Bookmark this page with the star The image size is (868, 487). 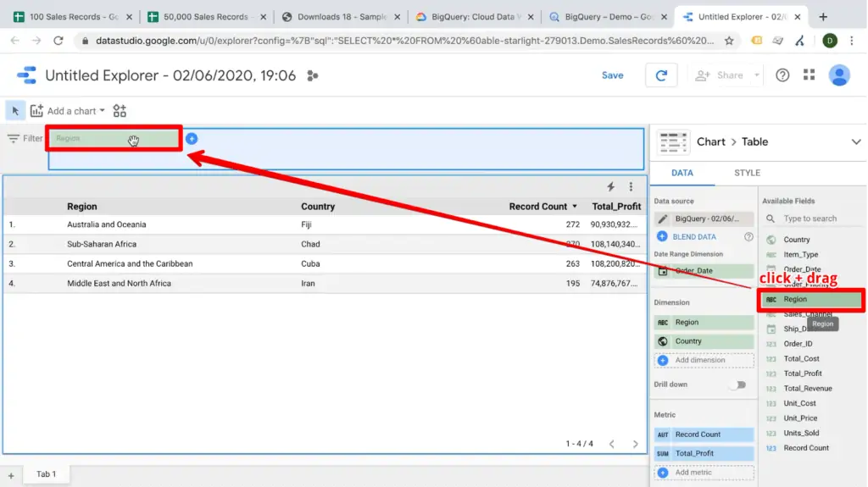pos(729,41)
